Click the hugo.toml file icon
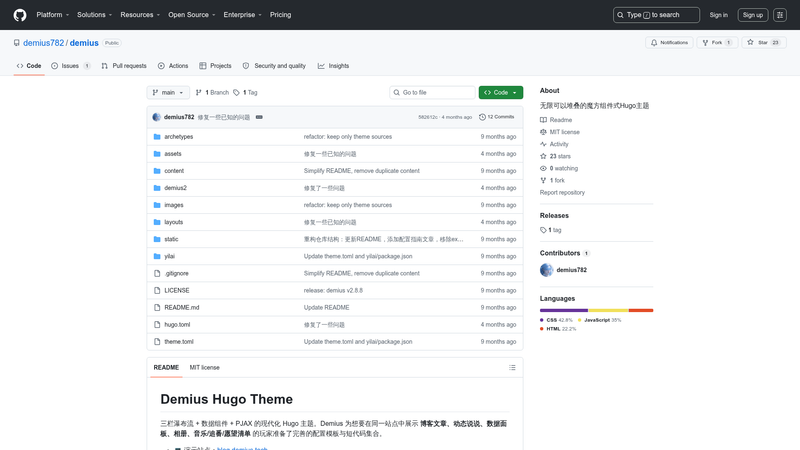The width and height of the screenshot is (800, 450). point(157,324)
